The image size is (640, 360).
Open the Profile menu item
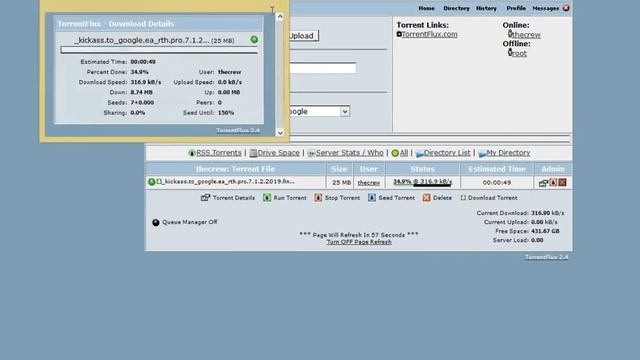click(516, 8)
